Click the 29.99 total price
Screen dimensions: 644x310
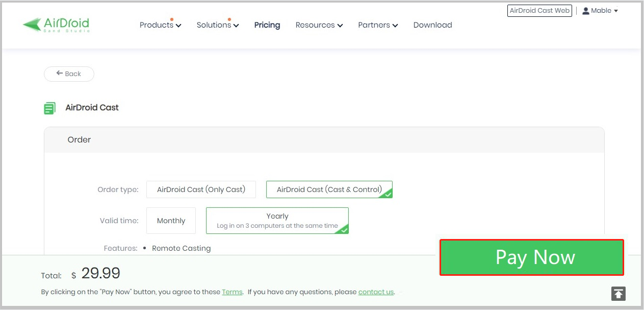[x=101, y=273]
